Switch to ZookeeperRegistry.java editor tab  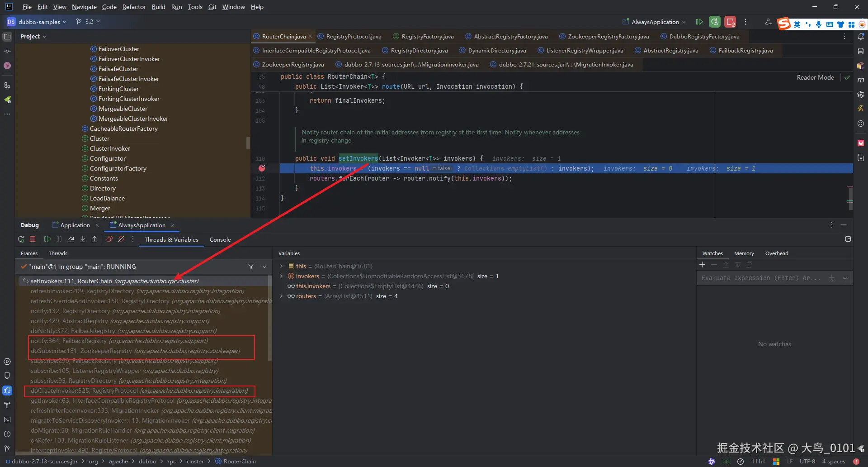coord(288,64)
